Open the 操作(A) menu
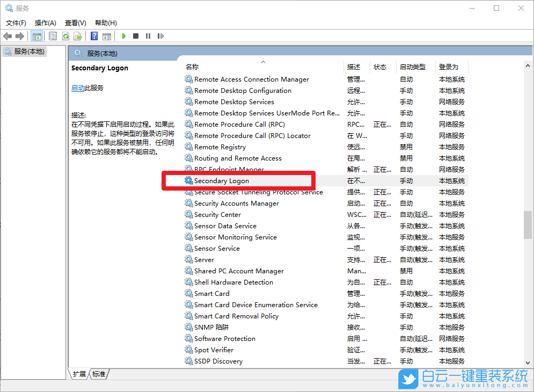Image resolution: width=534 pixels, height=392 pixels. point(45,23)
